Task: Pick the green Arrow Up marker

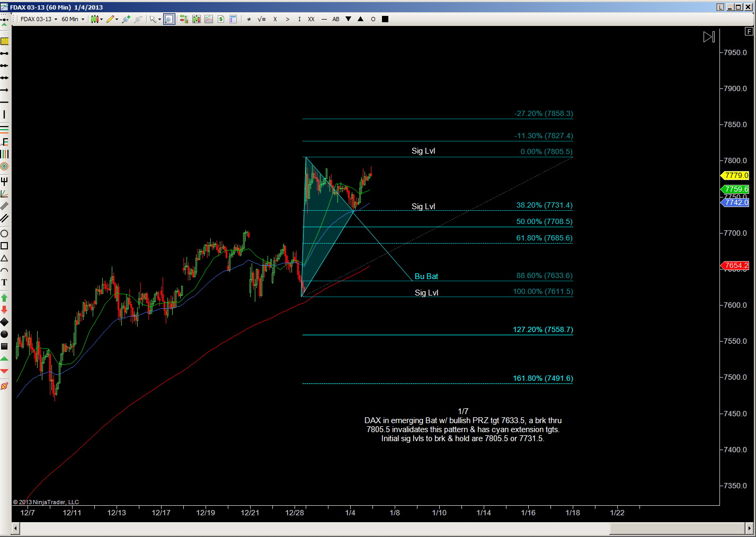Action: 4,298
